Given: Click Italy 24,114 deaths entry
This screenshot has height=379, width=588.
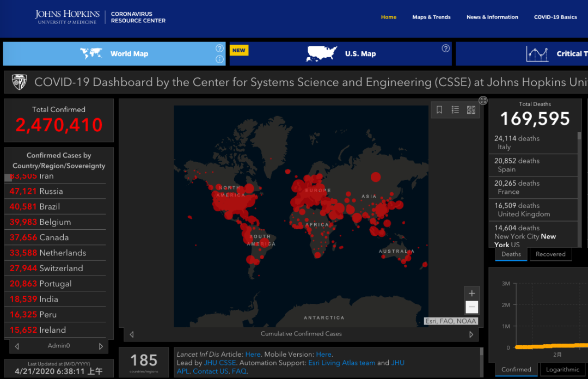Looking at the screenshot, I should (533, 143).
